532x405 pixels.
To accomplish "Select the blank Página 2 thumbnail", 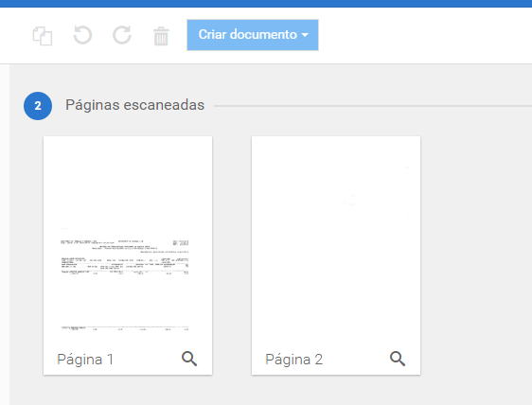I will 336,255.
